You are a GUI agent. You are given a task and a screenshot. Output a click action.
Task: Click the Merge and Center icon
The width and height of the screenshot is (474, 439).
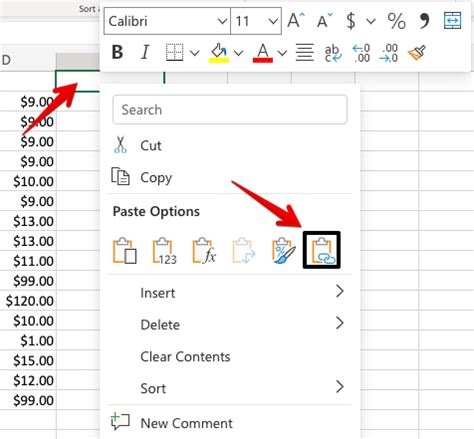[452, 21]
